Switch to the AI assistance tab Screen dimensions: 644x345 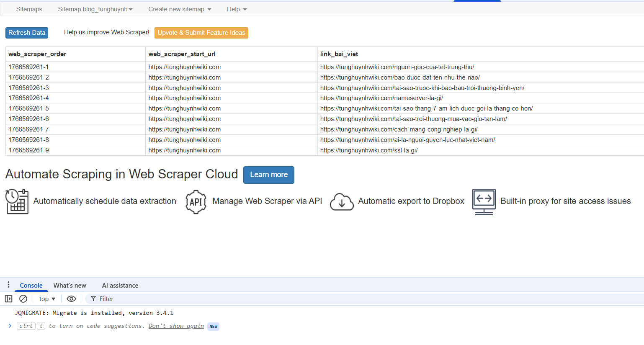[x=120, y=286]
